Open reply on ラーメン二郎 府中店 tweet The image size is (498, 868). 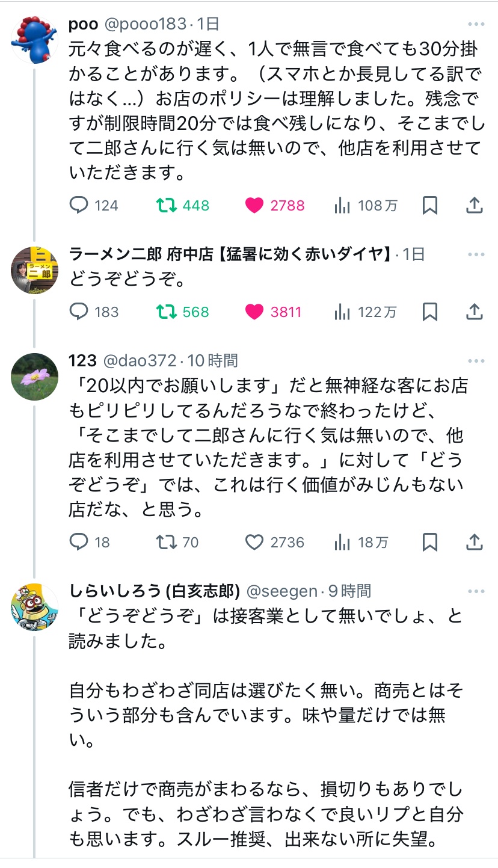pyautogui.click(x=79, y=312)
